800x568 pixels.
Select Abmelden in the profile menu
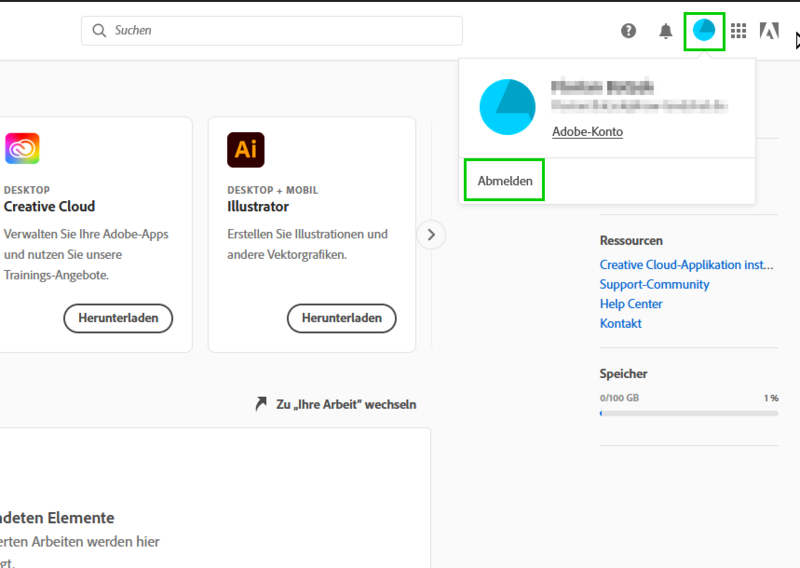(x=505, y=181)
